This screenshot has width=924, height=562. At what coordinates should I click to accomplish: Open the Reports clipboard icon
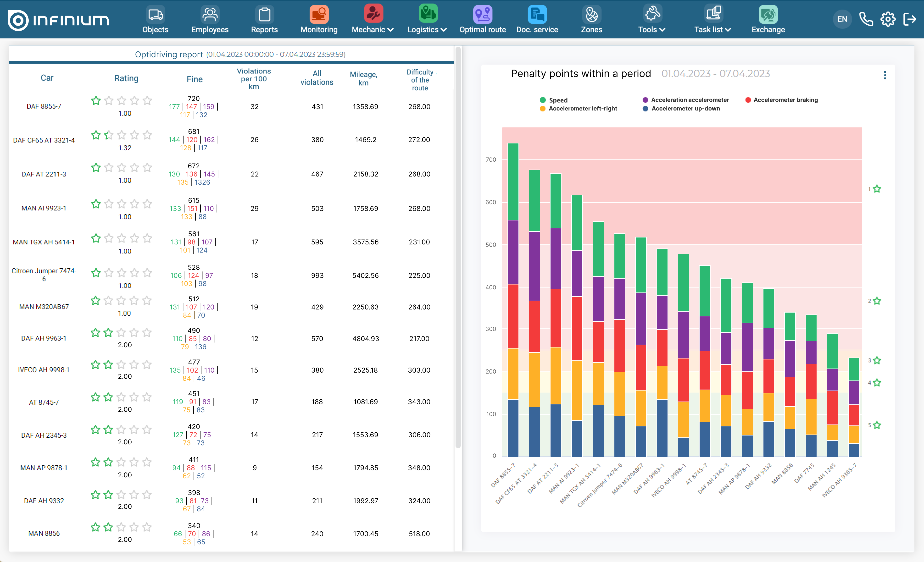coord(264,14)
